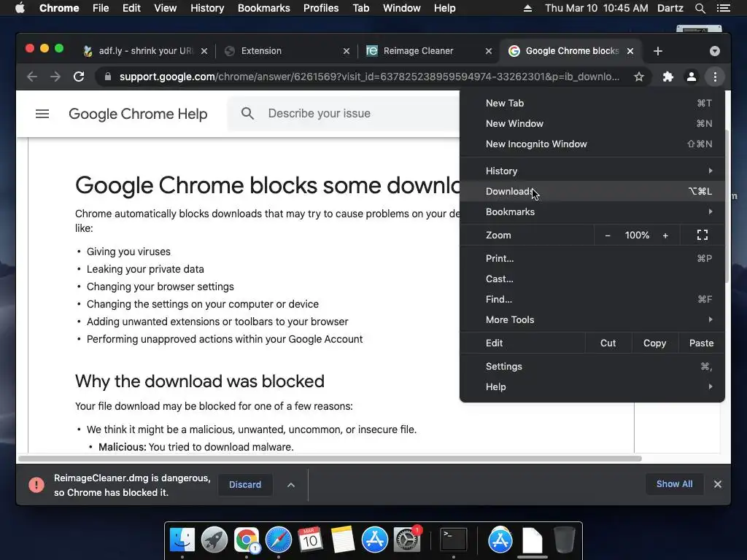Click New Window menu entry
Screen dimensions: 747x560
[592, 124]
